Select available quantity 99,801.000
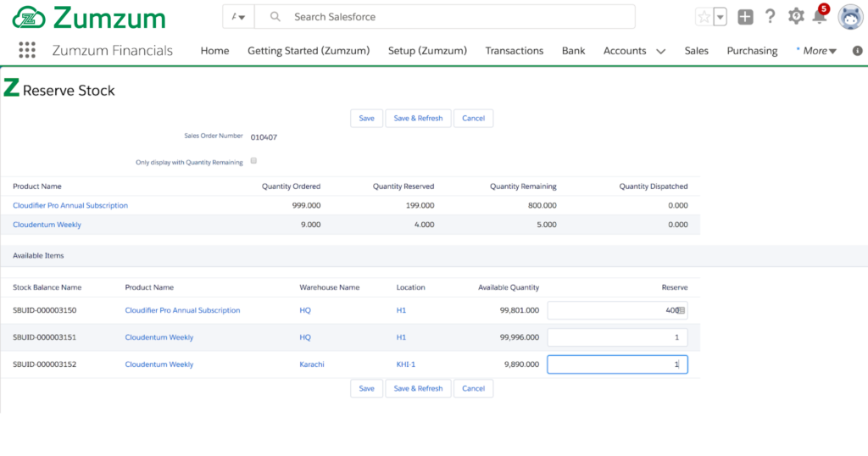Image resolution: width=868 pixels, height=456 pixels. point(520,310)
